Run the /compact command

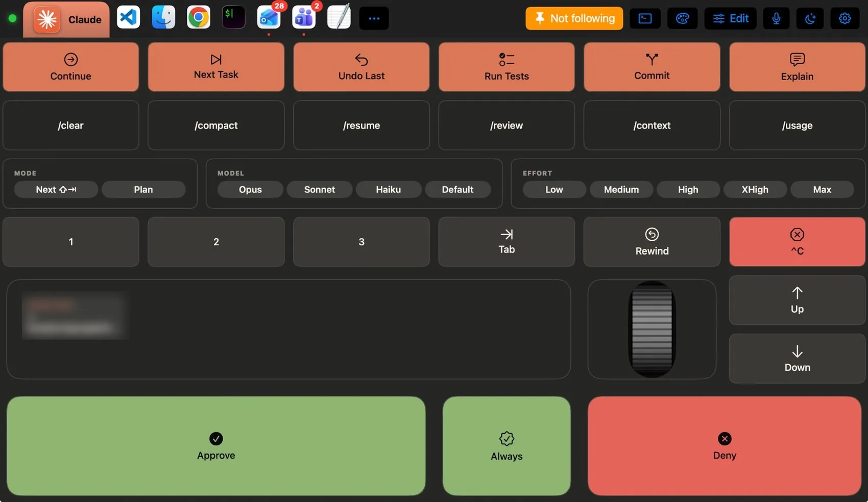[216, 125]
